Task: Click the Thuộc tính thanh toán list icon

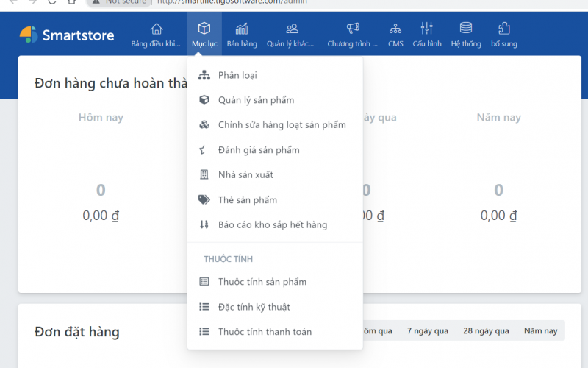Action: [x=204, y=332]
